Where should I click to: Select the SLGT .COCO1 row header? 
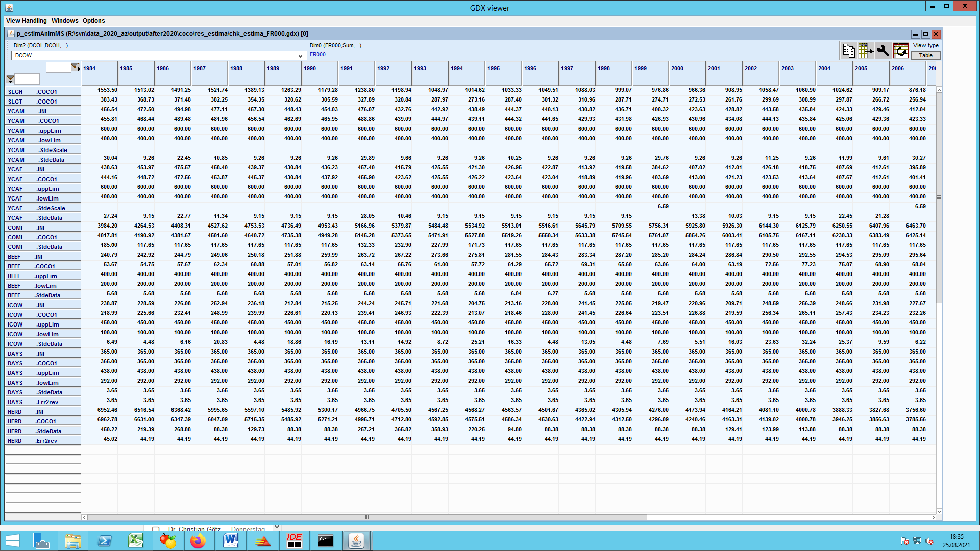click(x=43, y=102)
